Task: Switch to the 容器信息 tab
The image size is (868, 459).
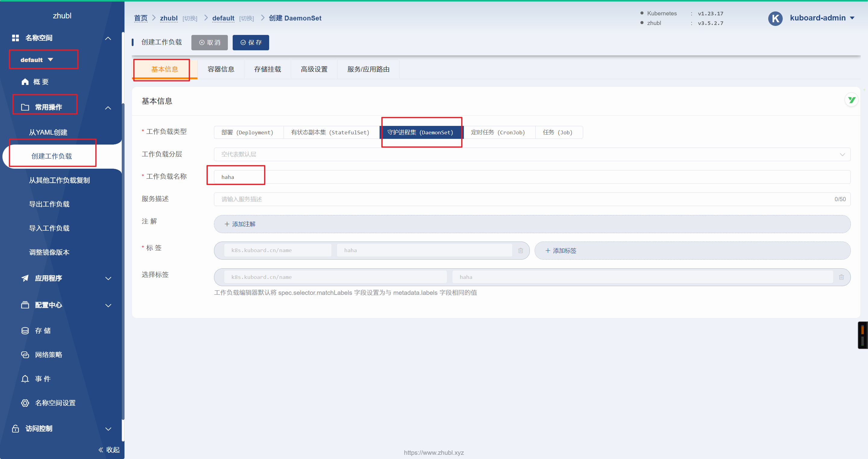Action: pyautogui.click(x=221, y=69)
